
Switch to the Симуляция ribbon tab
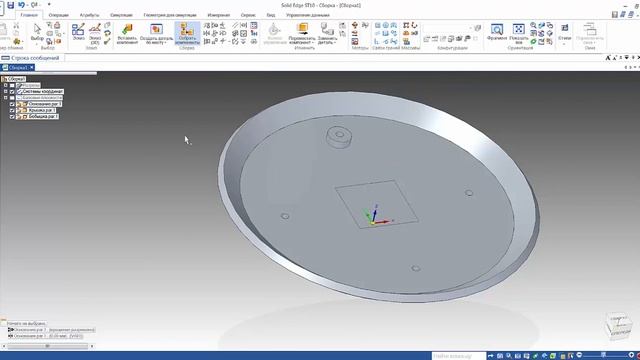[121, 15]
